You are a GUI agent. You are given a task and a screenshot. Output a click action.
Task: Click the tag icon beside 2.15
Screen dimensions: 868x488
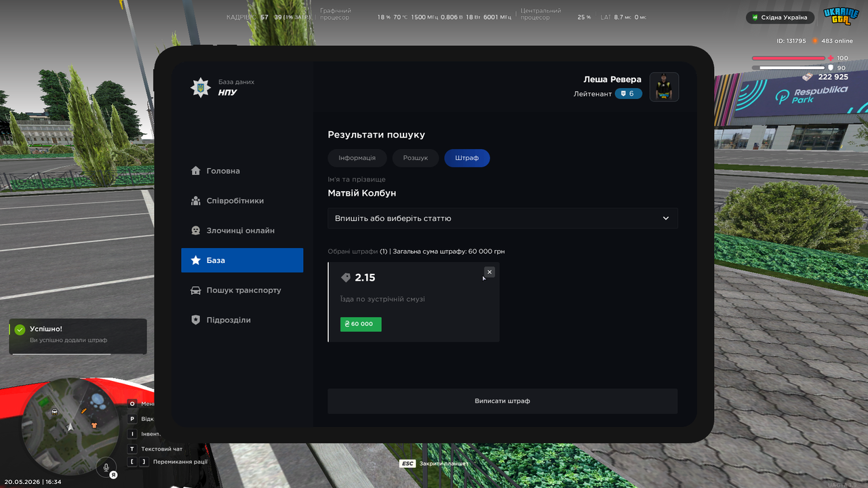[346, 277]
